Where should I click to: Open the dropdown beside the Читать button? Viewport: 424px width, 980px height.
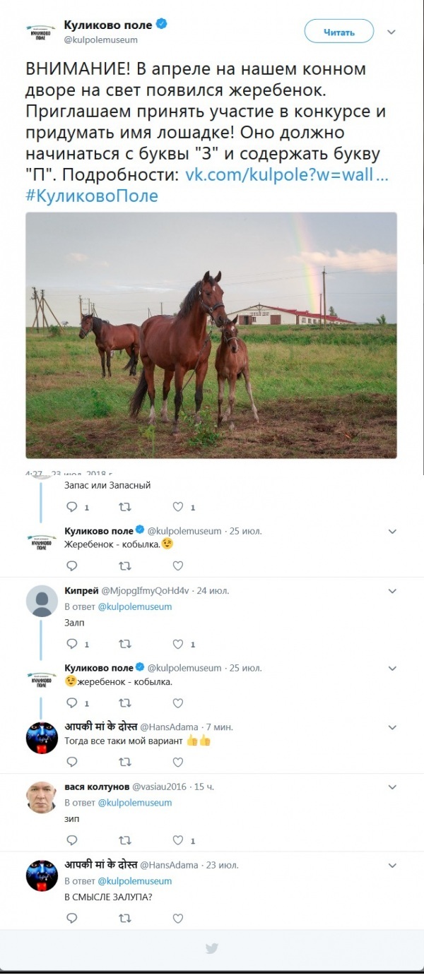point(391,31)
